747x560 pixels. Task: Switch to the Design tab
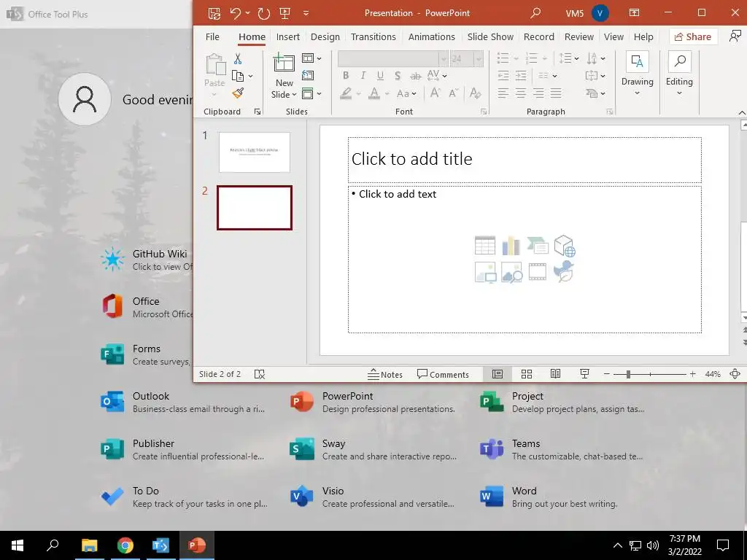[325, 36]
